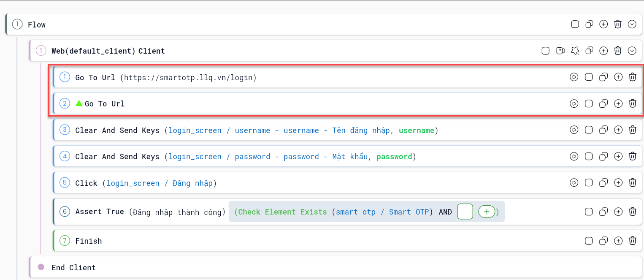Delete the Flow block with its trash icon
Screen dimensions: 644x280
click(x=618, y=24)
